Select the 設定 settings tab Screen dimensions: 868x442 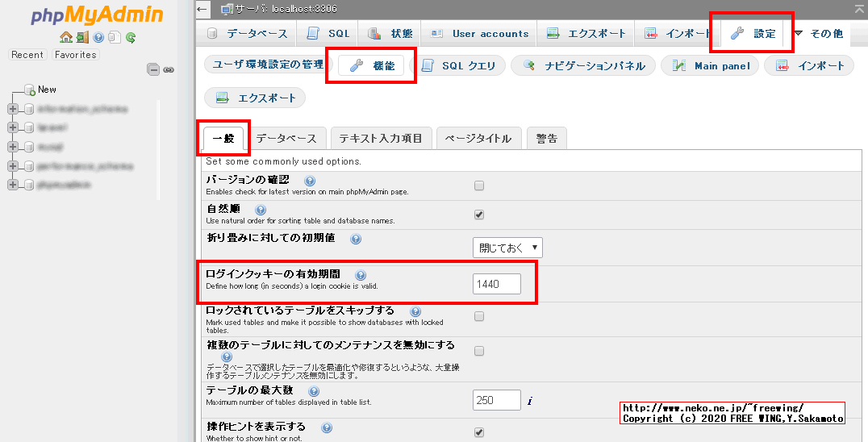click(753, 34)
